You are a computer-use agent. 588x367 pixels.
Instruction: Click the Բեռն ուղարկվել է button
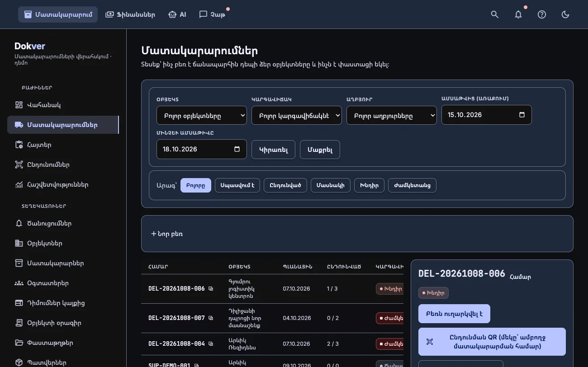click(454, 314)
